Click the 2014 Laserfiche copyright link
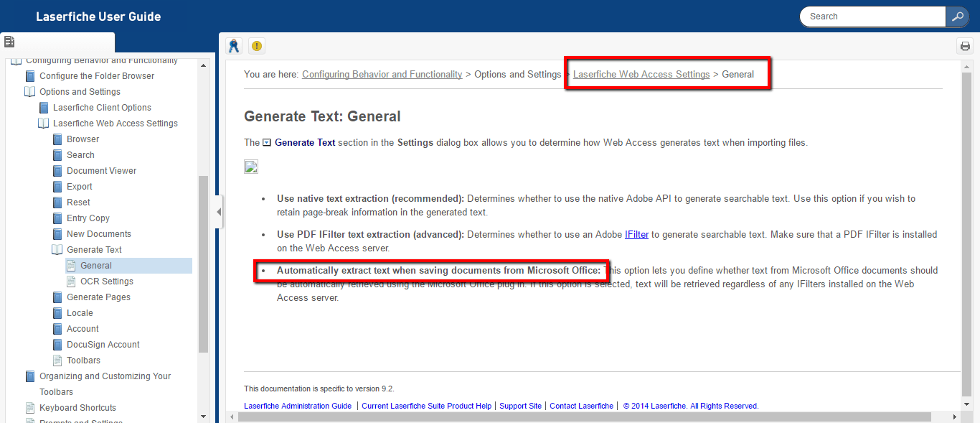 691,406
